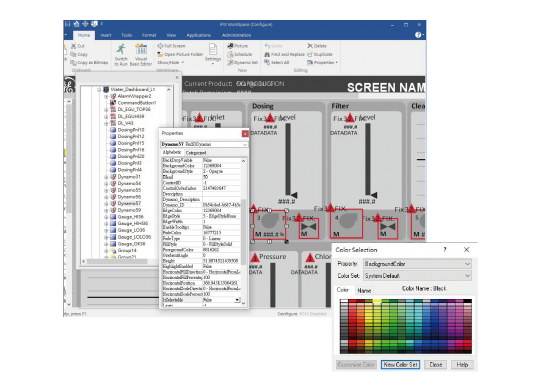Click the New Color Set button

[400, 365]
